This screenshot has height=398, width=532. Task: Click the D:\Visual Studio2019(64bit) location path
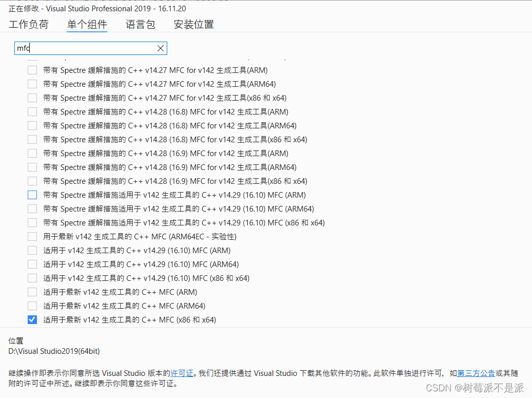pyautogui.click(x=54, y=351)
